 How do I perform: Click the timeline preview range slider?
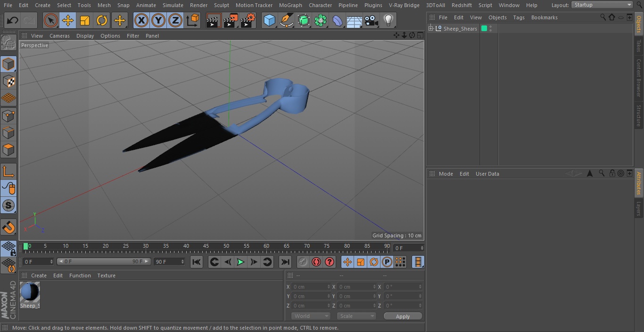(x=104, y=261)
